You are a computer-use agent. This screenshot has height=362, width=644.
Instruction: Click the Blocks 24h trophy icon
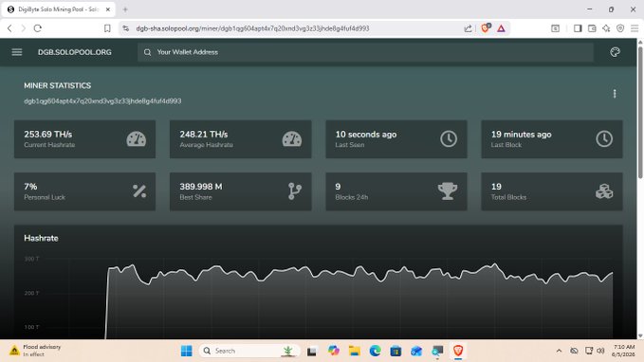pos(448,191)
